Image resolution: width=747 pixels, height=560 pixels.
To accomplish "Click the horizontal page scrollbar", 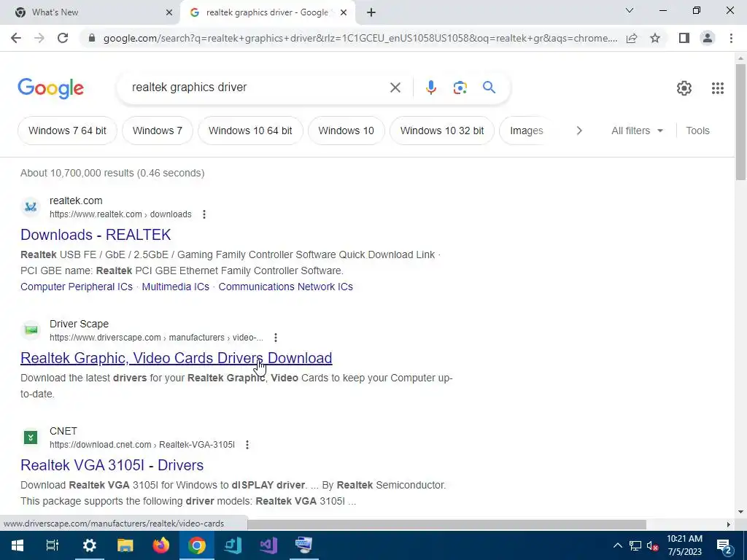I will [x=447, y=524].
